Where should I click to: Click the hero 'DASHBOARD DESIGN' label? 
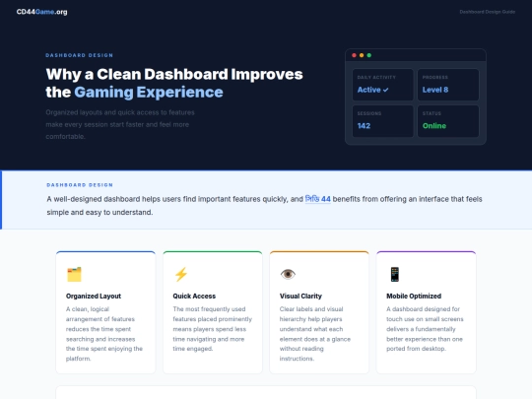[x=80, y=55]
